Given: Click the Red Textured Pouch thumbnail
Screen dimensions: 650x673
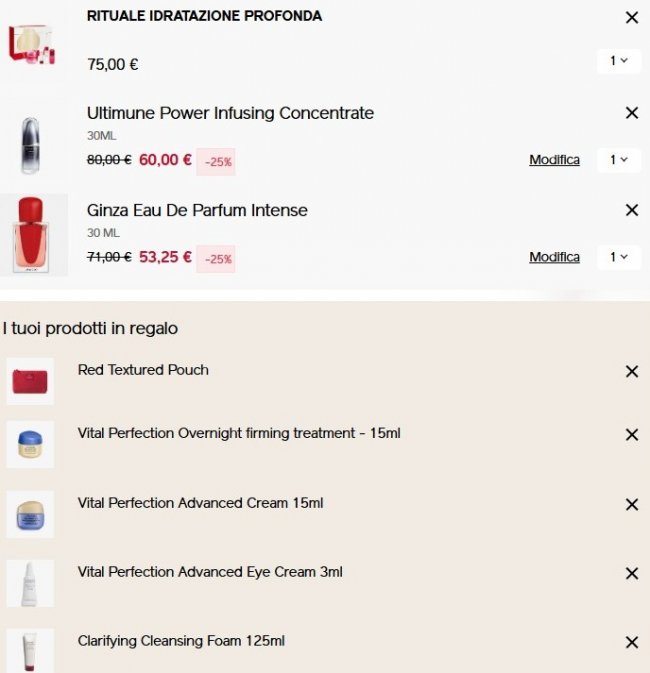Looking at the screenshot, I should (30, 381).
